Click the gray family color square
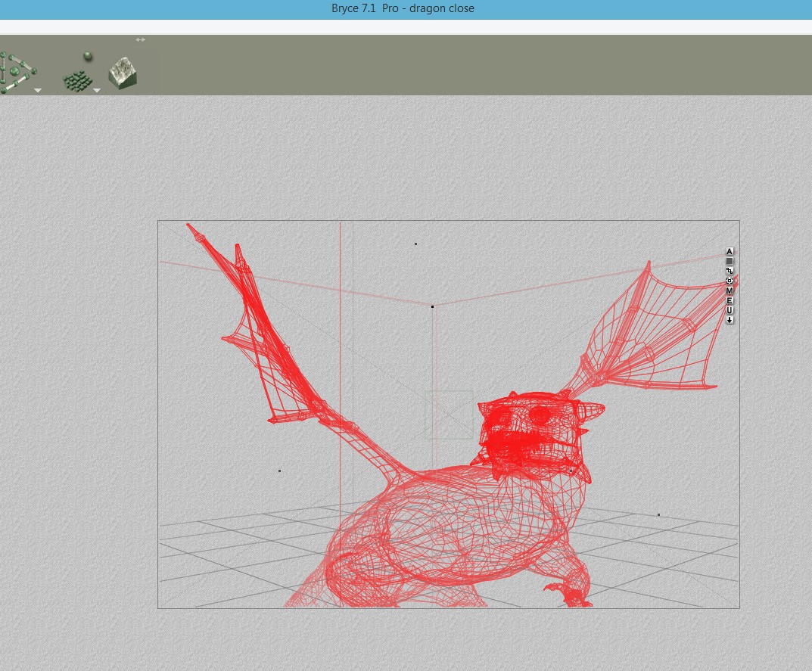Image resolution: width=812 pixels, height=671 pixels. (x=730, y=261)
